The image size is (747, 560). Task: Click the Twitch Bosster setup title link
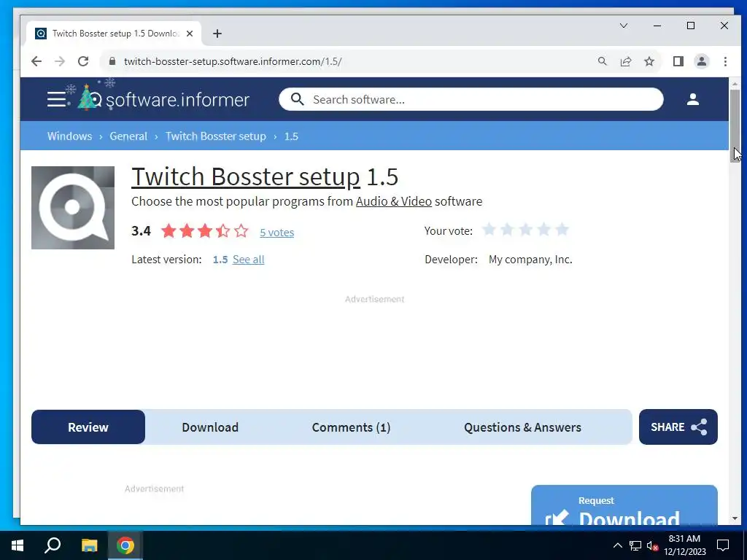[245, 176]
